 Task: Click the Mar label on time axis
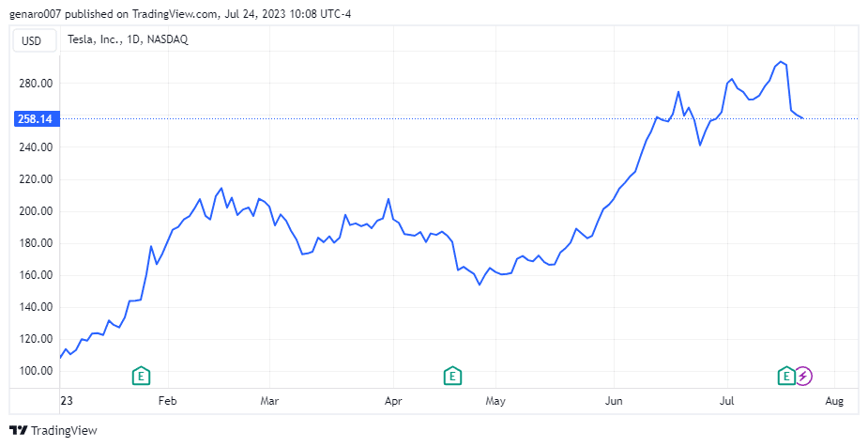269,400
